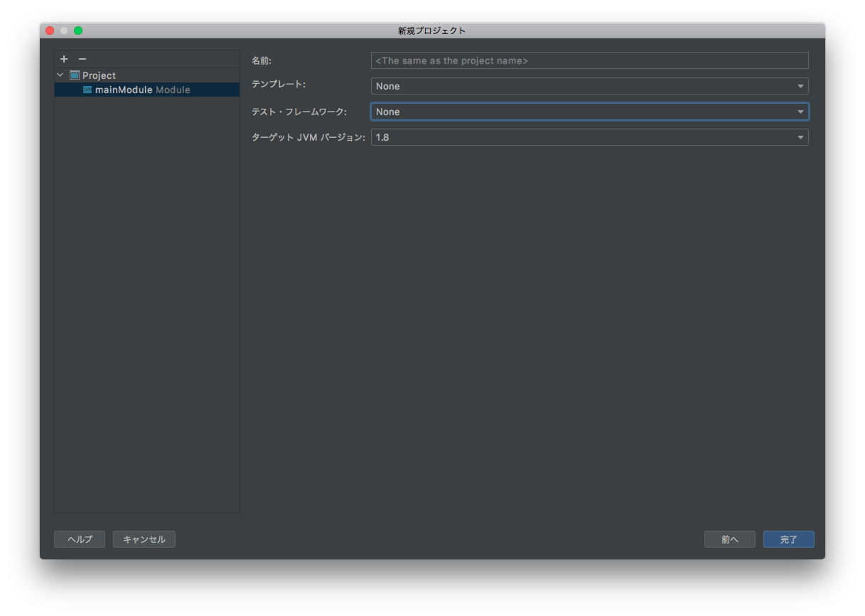This screenshot has height=616, width=865.
Task: Collapse the Project tree node chevron
Action: click(x=60, y=75)
